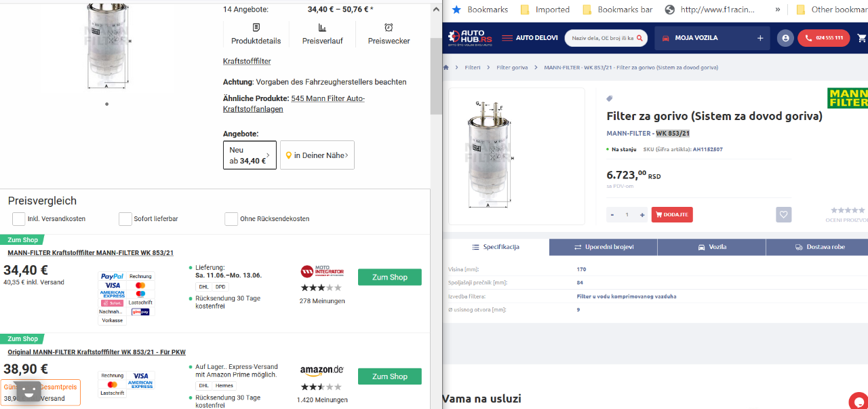Rate the product using the star rating

point(847,210)
